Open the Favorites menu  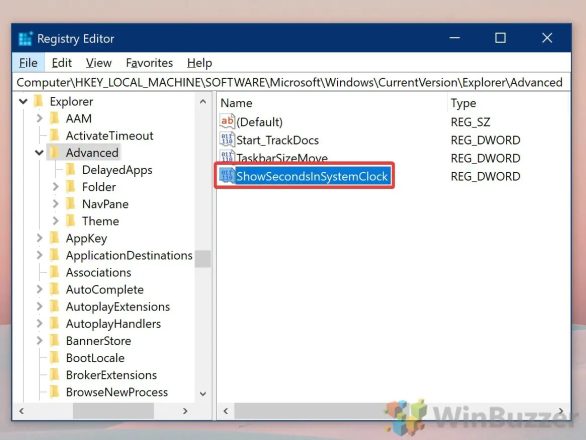149,63
